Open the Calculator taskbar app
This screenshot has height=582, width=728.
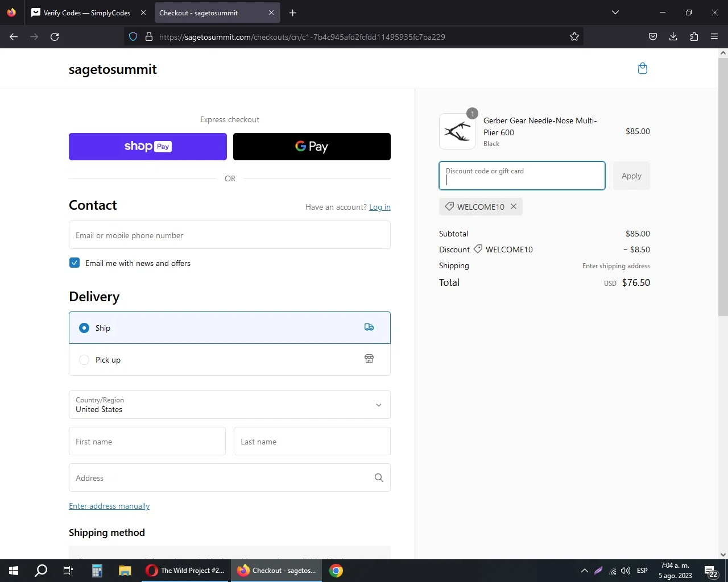(97, 571)
